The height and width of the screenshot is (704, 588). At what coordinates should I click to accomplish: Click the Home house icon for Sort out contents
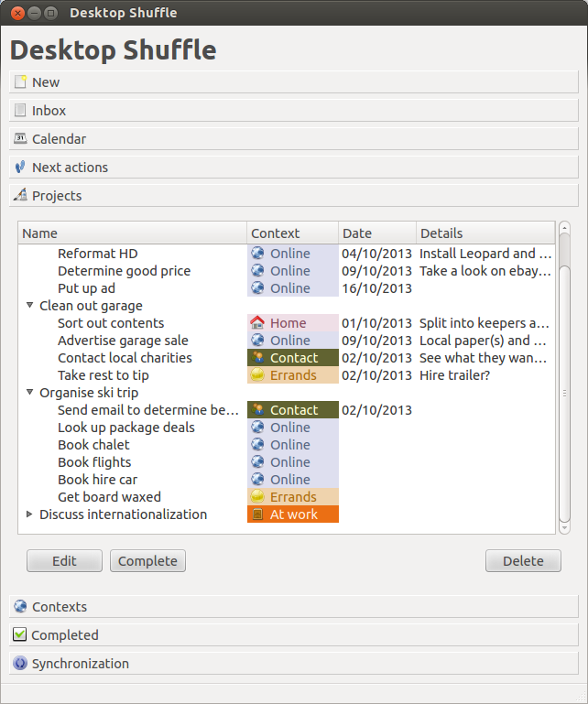(x=257, y=323)
